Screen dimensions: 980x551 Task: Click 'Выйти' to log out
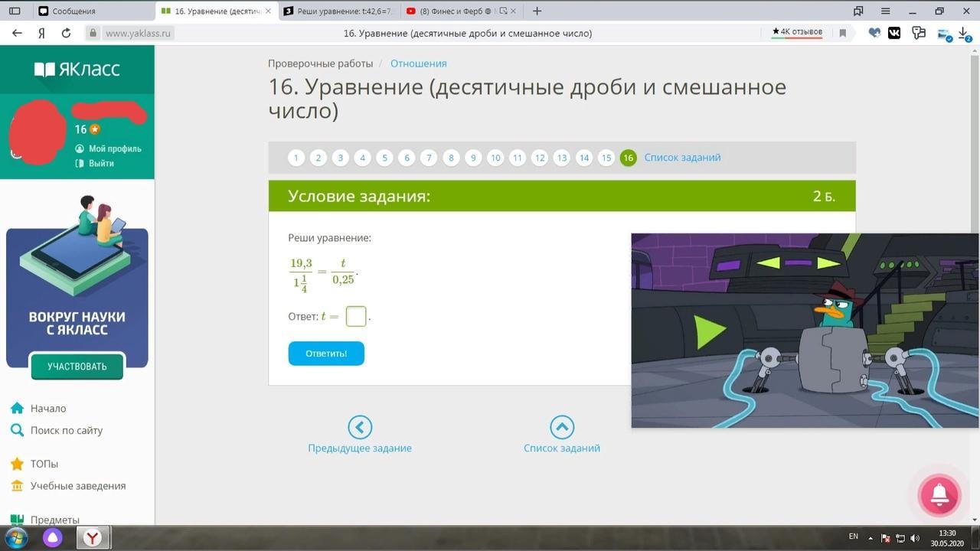pos(95,163)
